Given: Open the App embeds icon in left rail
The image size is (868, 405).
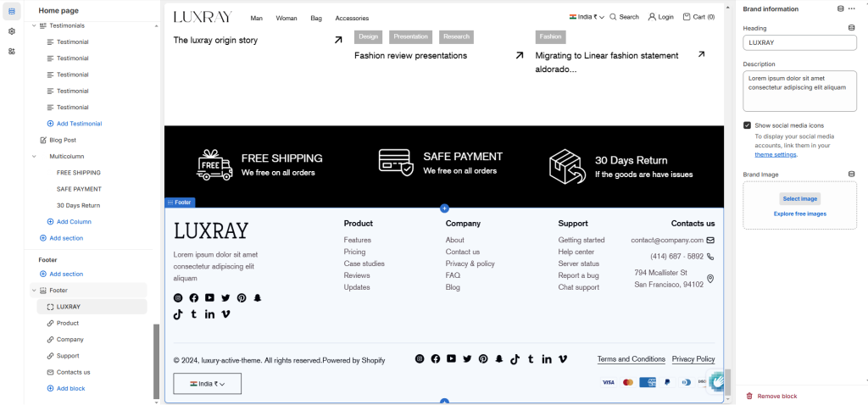Looking at the screenshot, I should click(12, 52).
